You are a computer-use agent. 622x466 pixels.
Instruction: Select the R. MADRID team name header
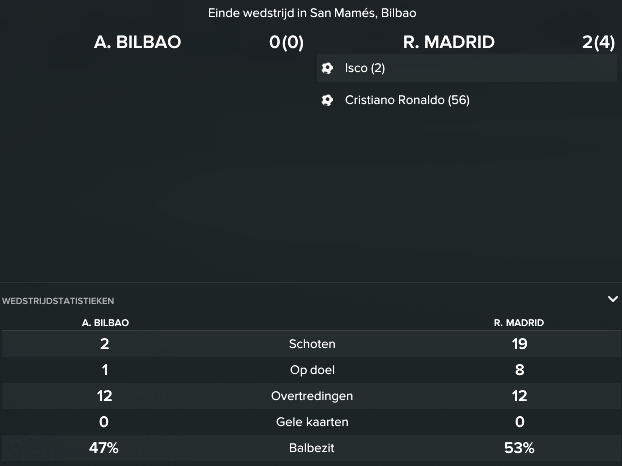[x=449, y=42]
